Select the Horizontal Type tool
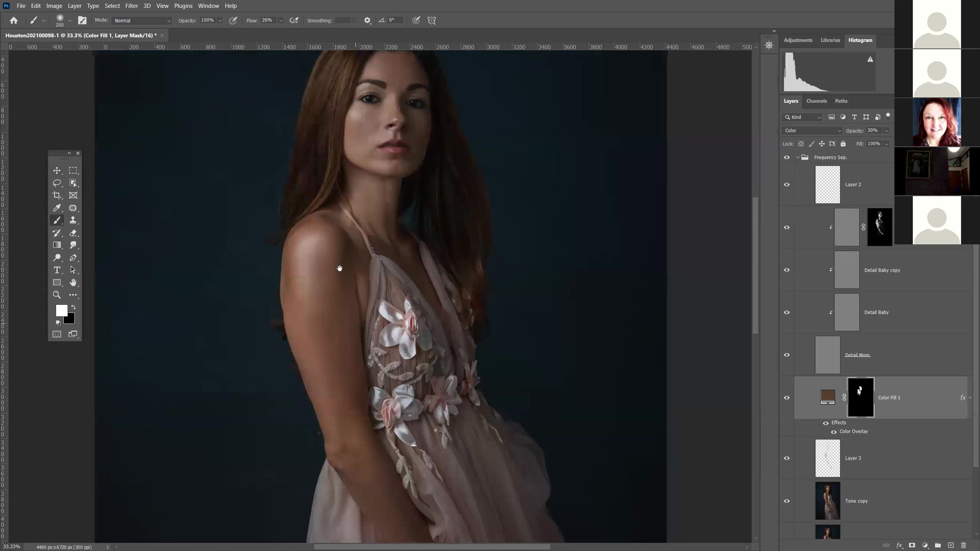Viewport: 980px width, 551px height. pyautogui.click(x=57, y=270)
